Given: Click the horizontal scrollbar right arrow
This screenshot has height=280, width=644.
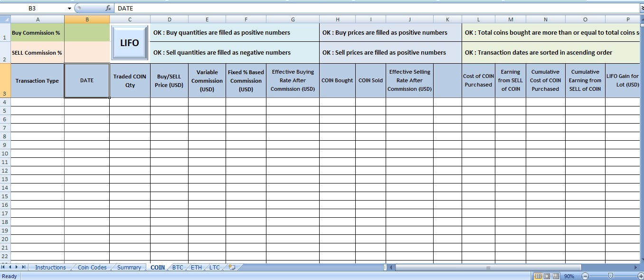Looking at the screenshot, I should 636,268.
